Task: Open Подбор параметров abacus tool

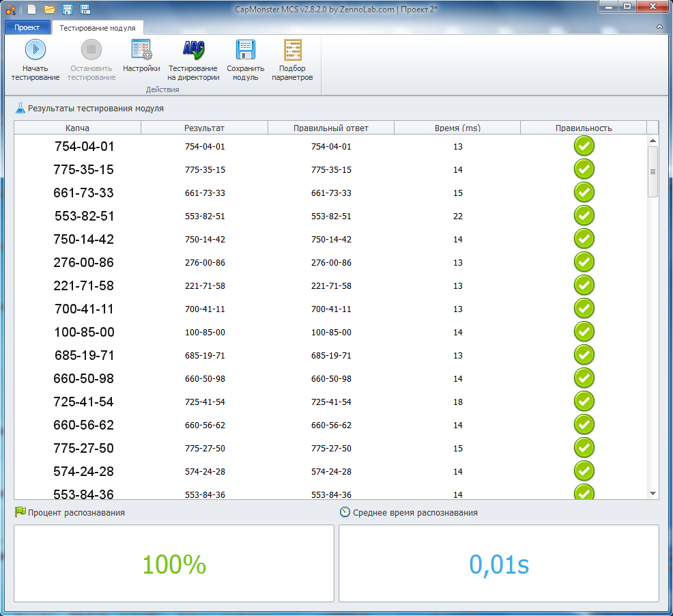Action: coord(292,50)
